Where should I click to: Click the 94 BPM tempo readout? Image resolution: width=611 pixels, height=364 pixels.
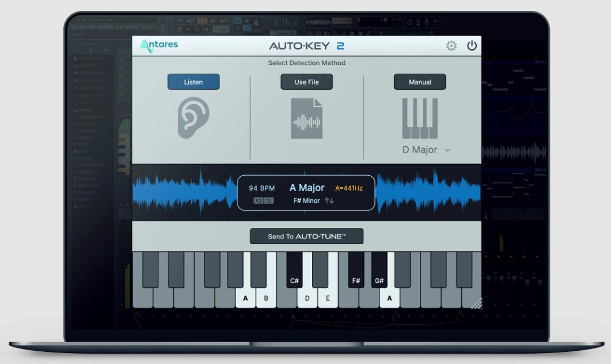262,188
